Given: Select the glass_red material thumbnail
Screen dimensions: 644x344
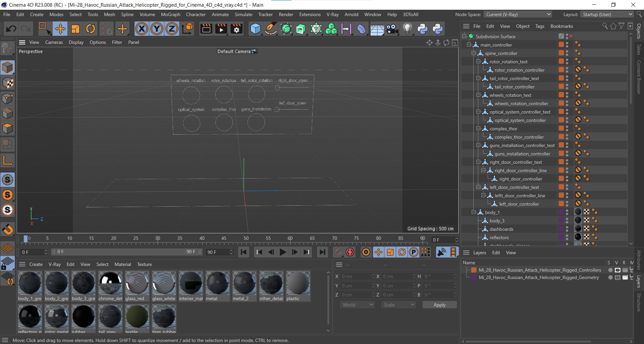Looking at the screenshot, I should 137,286.
